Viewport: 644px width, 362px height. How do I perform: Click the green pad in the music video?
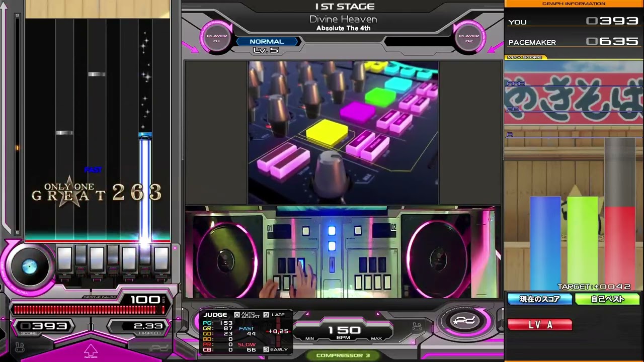pos(380,96)
